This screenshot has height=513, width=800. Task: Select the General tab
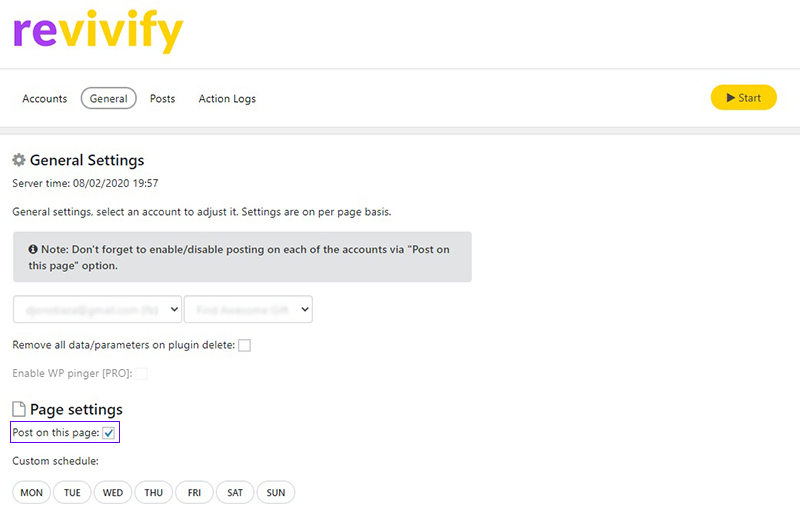pyautogui.click(x=109, y=99)
